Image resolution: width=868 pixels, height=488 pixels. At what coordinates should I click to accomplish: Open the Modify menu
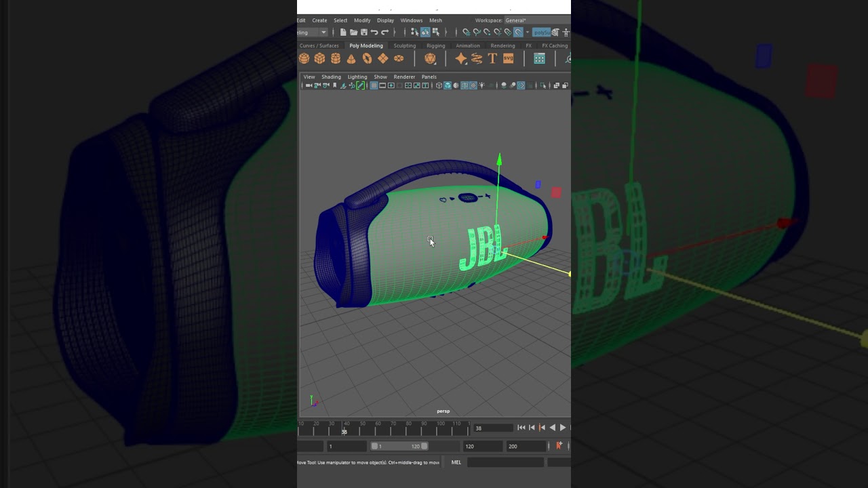362,20
